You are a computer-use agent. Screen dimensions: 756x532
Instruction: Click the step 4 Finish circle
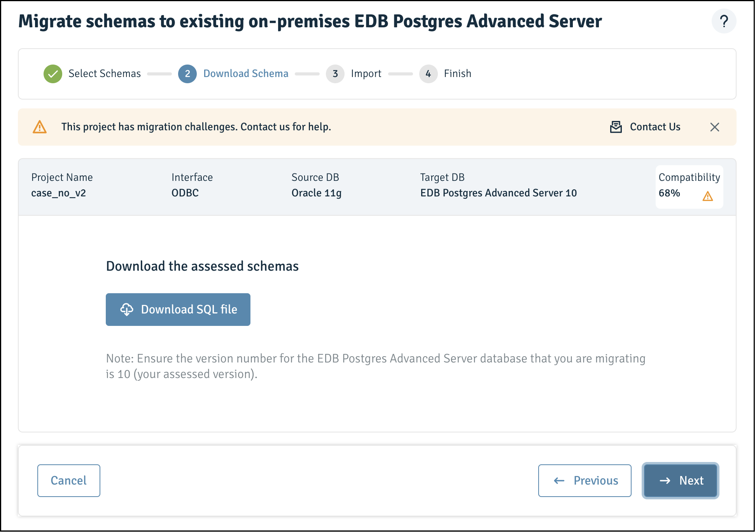pyautogui.click(x=429, y=74)
